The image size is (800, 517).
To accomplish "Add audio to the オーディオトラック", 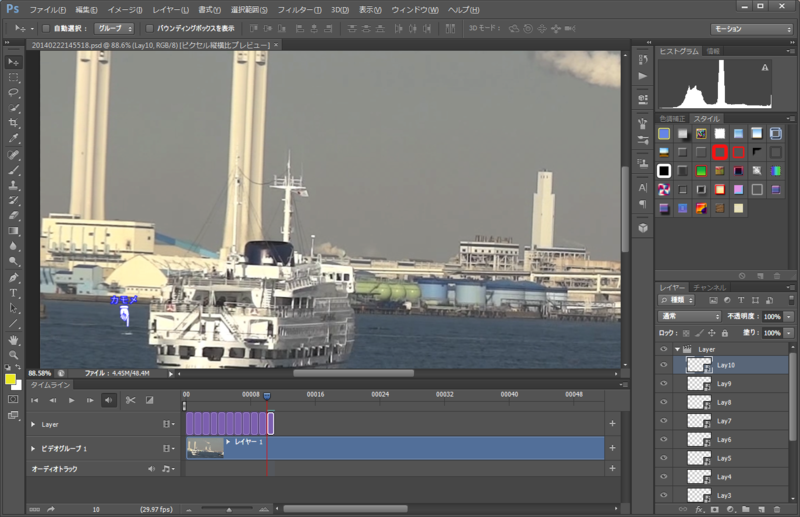I will click(x=612, y=469).
